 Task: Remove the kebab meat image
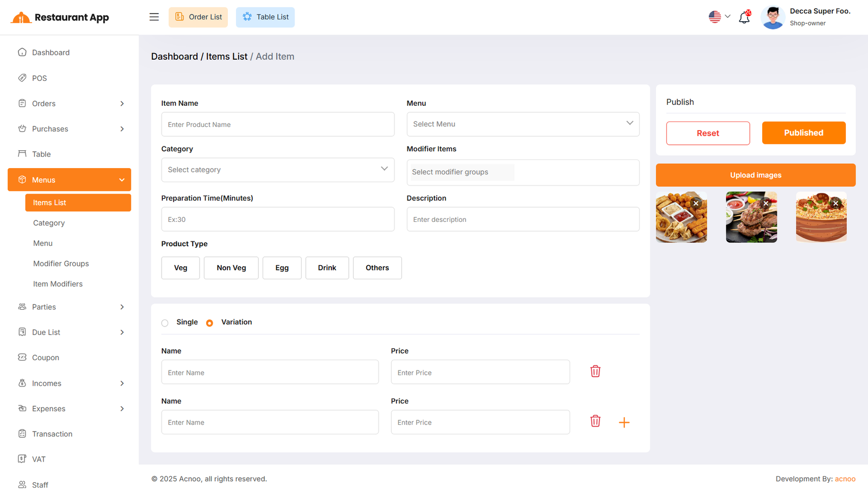pos(766,203)
